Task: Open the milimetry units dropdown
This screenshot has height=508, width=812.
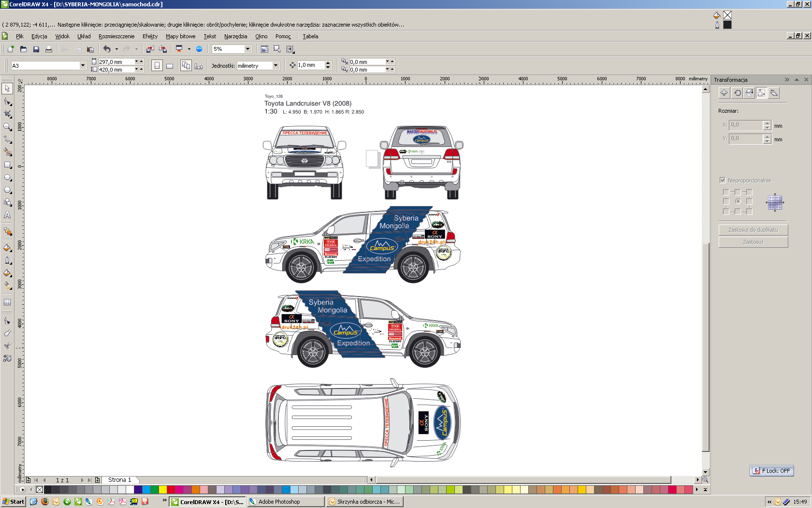Action: click(275, 66)
